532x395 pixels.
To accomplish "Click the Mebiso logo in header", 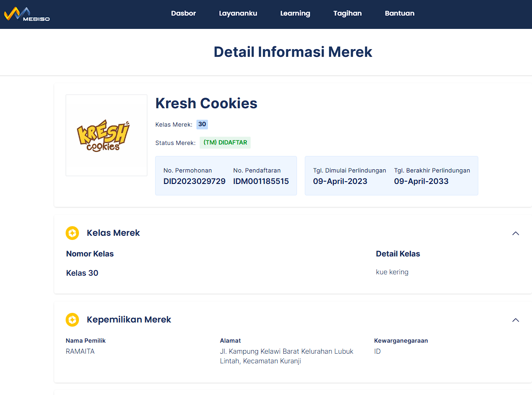I will [27, 14].
